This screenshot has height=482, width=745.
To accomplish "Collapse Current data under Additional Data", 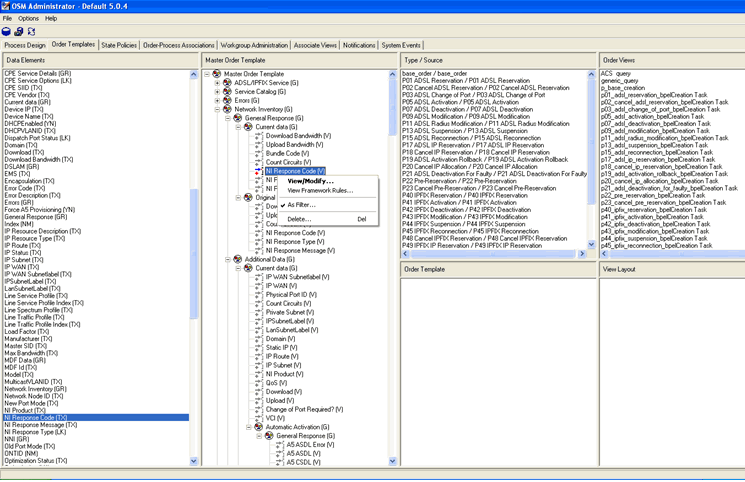I will coord(238,268).
